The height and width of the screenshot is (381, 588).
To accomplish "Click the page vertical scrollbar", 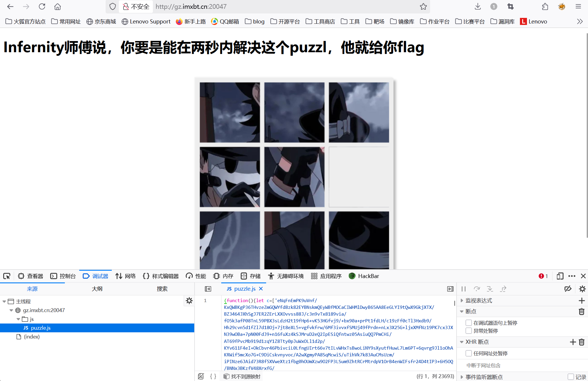I will coord(587,135).
